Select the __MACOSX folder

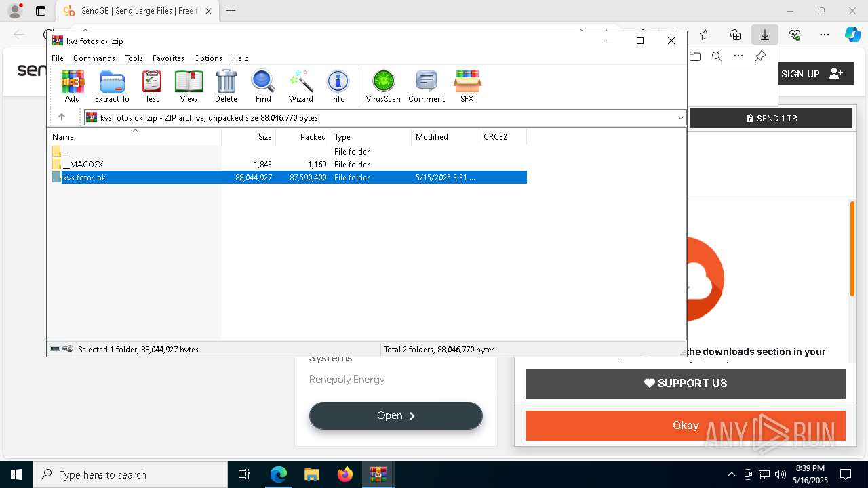pyautogui.click(x=288, y=165)
